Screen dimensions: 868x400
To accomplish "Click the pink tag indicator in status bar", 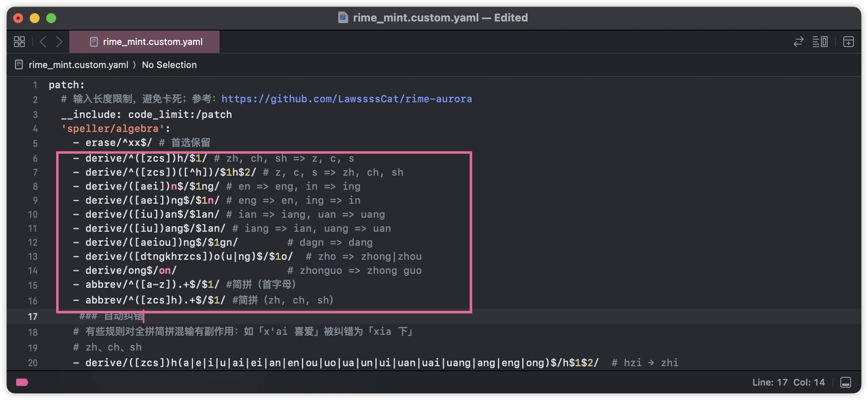I will coord(22,382).
